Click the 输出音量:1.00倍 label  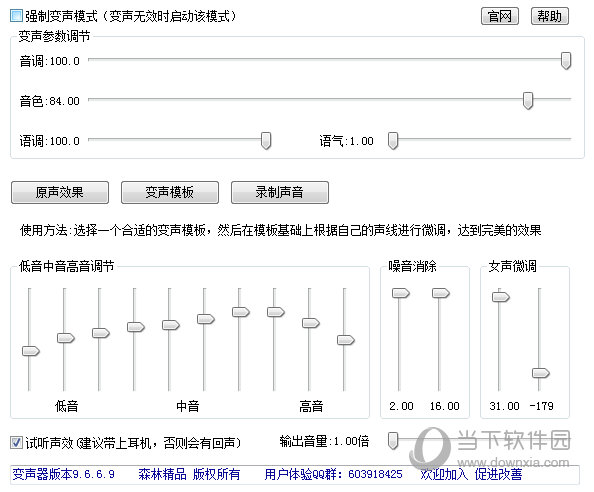(324, 441)
